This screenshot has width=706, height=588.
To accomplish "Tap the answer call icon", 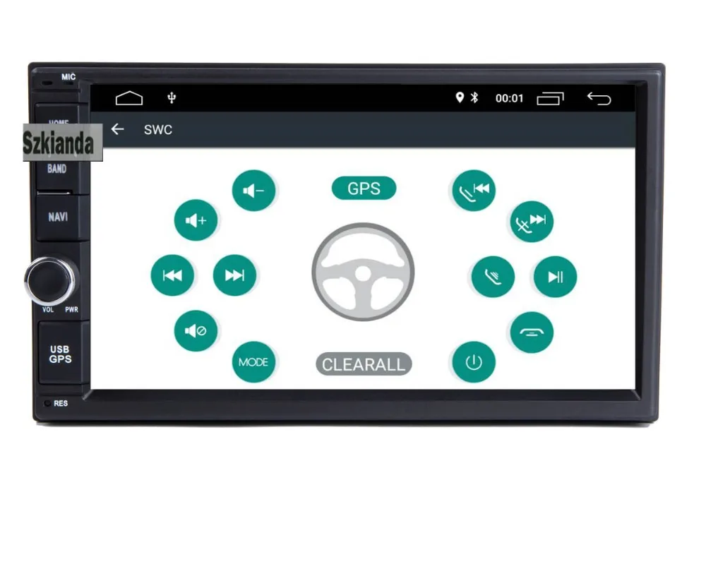I will click(494, 276).
